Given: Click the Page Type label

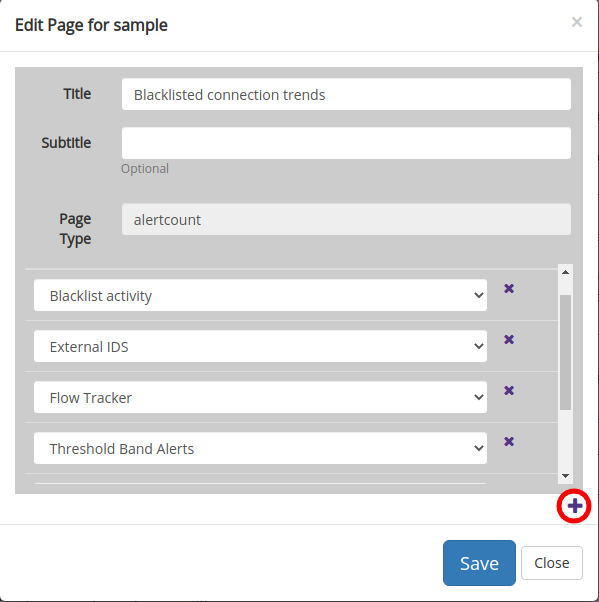Looking at the screenshot, I should pyautogui.click(x=75, y=229).
